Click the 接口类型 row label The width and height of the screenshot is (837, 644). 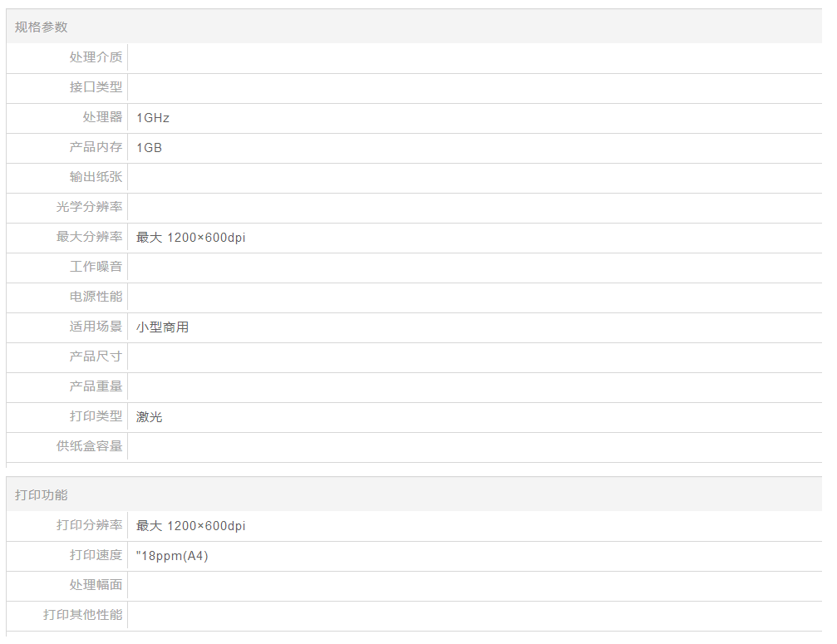[96, 87]
